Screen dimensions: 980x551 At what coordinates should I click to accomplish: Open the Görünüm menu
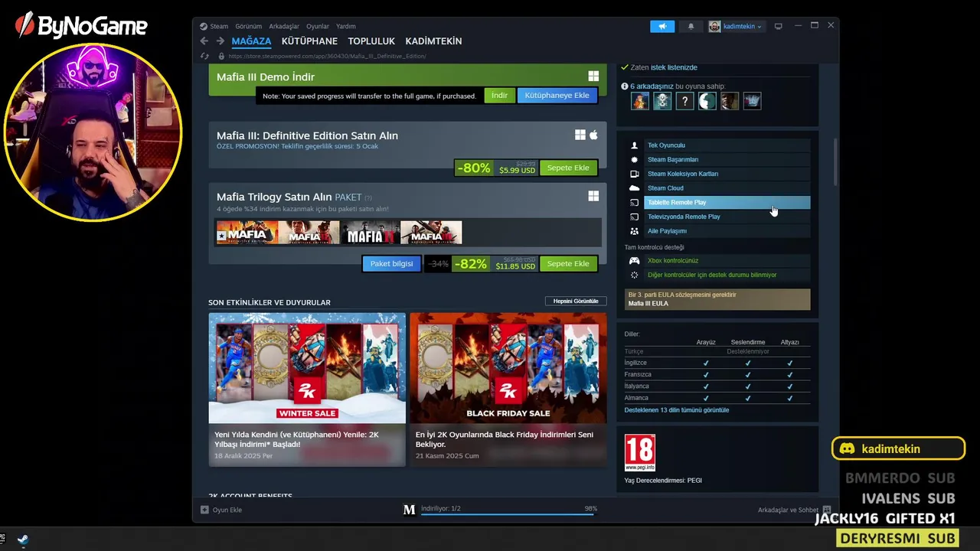pos(248,26)
